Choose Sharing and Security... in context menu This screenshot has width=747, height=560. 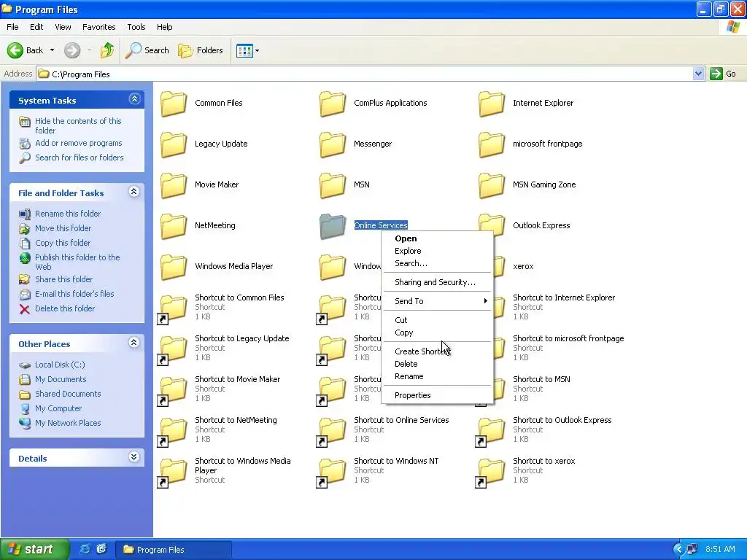click(x=438, y=282)
